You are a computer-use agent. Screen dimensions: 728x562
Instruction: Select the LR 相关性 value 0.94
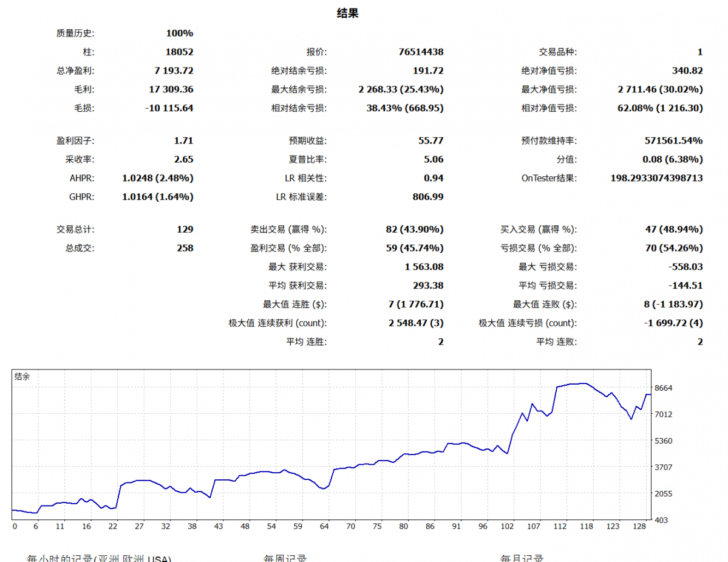point(433,178)
